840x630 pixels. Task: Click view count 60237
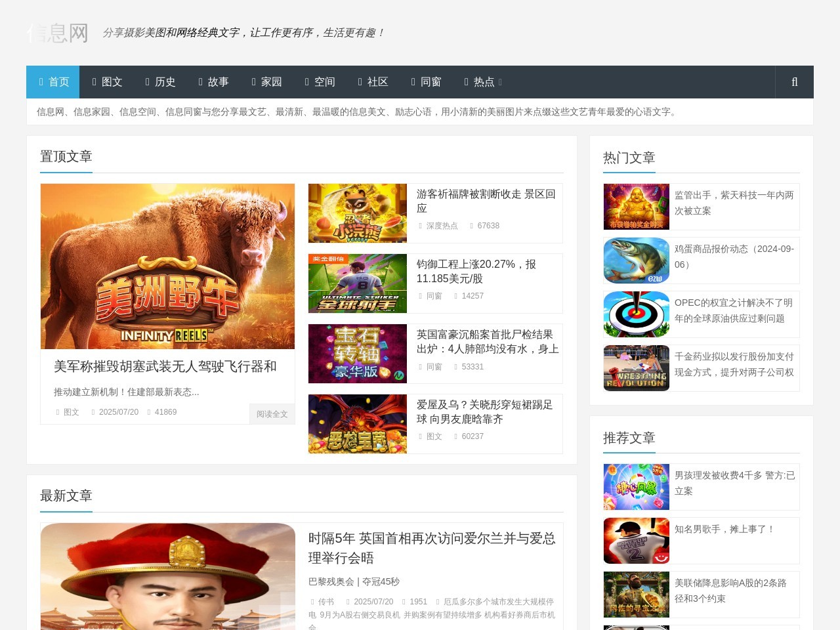472,436
